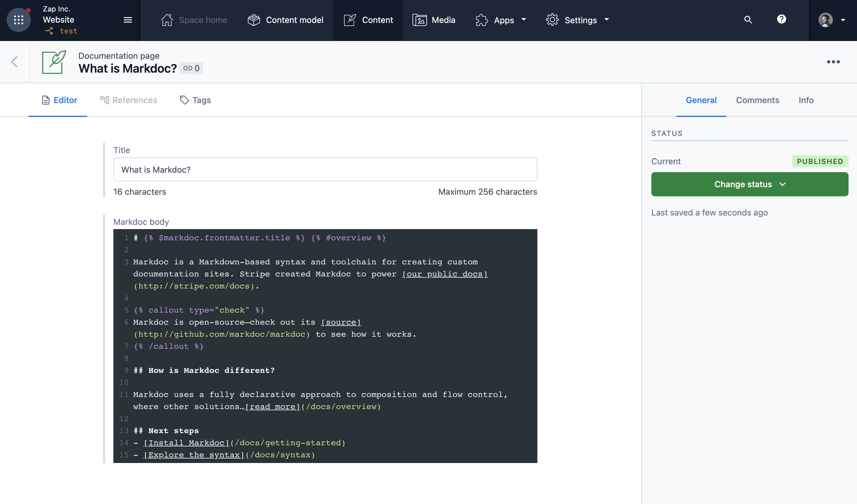
Task: Click the Content section icon in nav
Action: click(350, 20)
